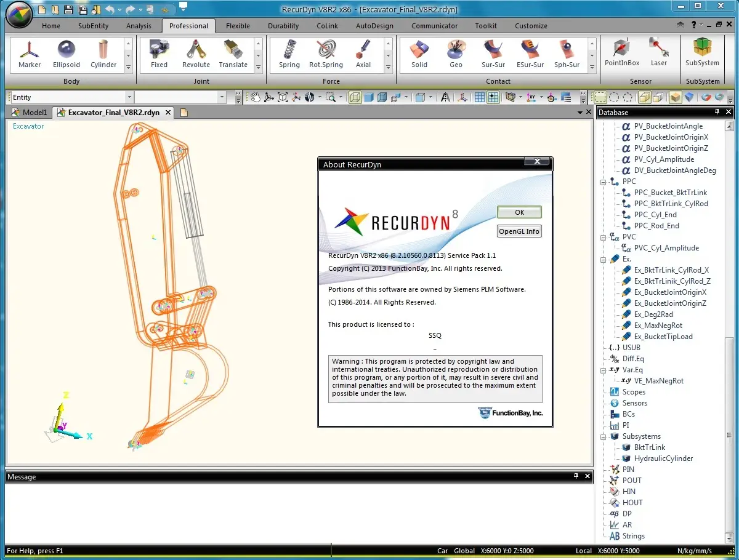Collapse the PPC tree node
Screen dimensions: 739x560
tap(604, 182)
